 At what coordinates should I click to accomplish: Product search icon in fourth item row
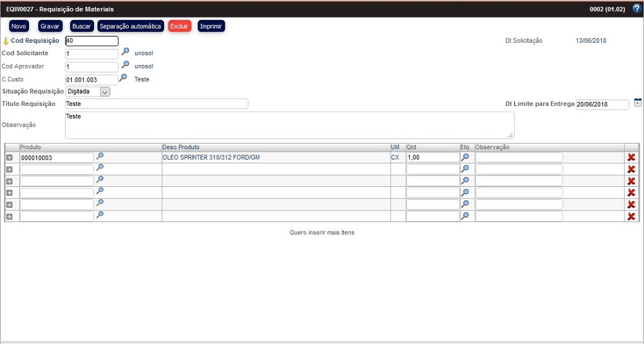(x=100, y=191)
